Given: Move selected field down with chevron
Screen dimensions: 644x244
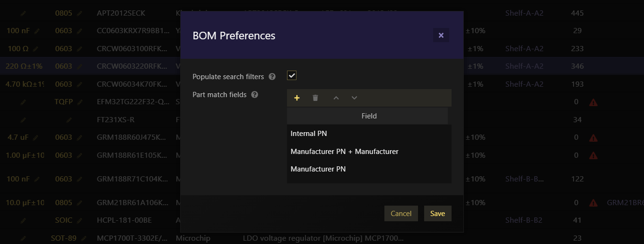Looking at the screenshot, I should point(354,98).
